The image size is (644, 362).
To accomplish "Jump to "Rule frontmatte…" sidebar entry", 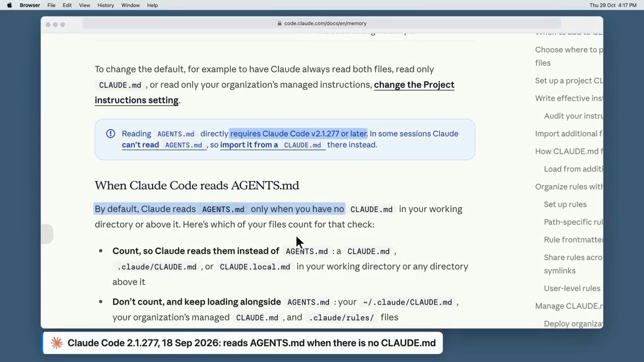I will pyautogui.click(x=573, y=239).
